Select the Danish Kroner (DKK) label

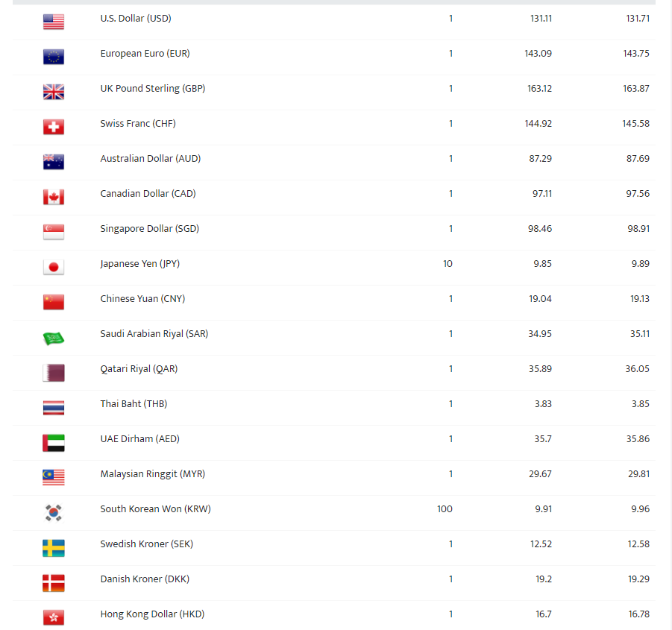click(145, 579)
